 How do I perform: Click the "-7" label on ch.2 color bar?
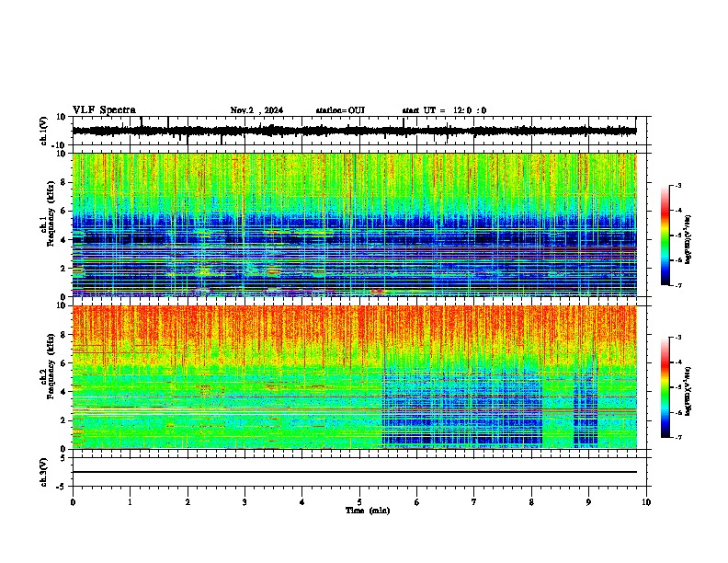(677, 437)
